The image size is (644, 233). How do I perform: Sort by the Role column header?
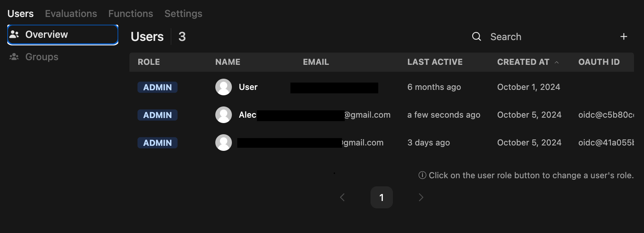[149, 62]
